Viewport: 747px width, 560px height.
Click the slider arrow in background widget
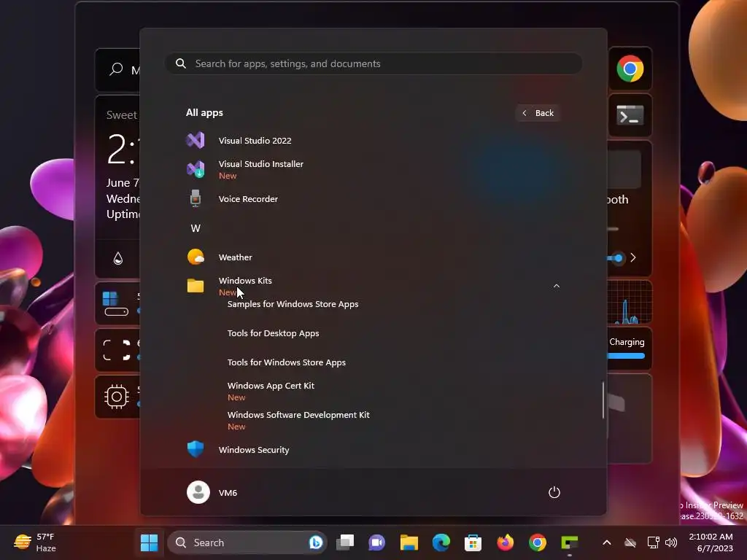[633, 257]
